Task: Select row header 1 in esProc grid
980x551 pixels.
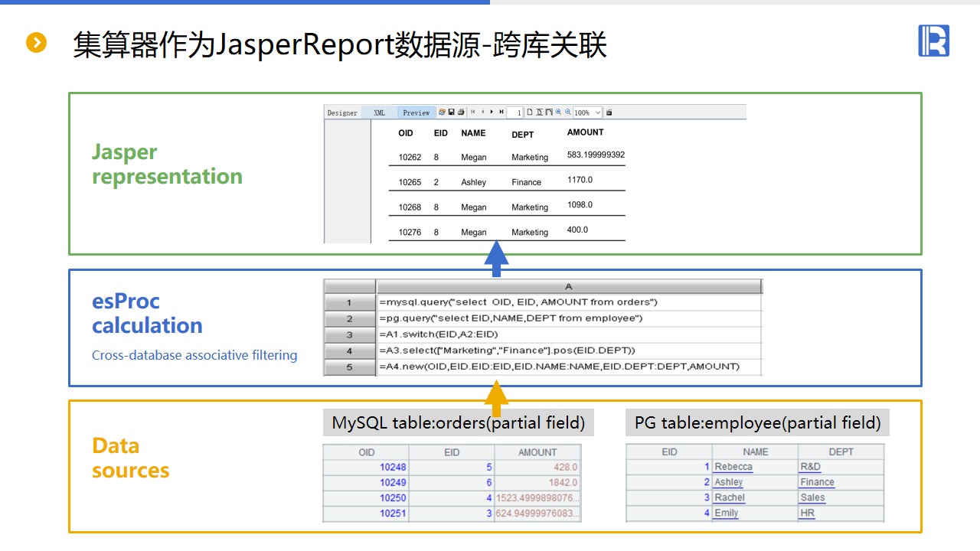Action: [350, 302]
